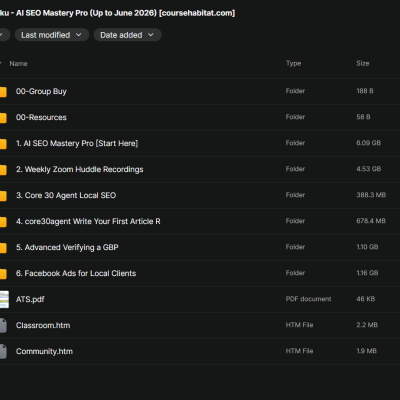Sort files by the Name column header
Screen dimensions: 400x400
coord(18,64)
